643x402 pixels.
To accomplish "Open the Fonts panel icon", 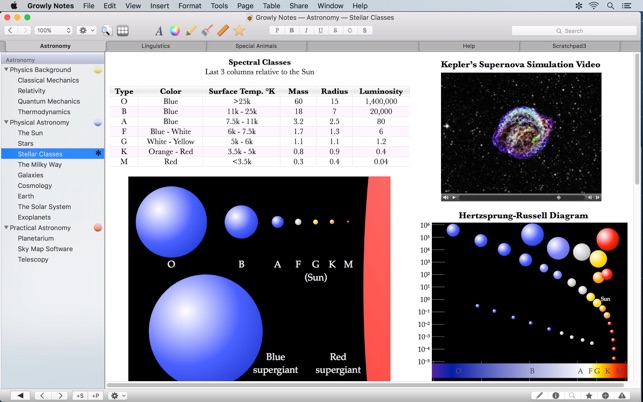I will pyautogui.click(x=159, y=30).
